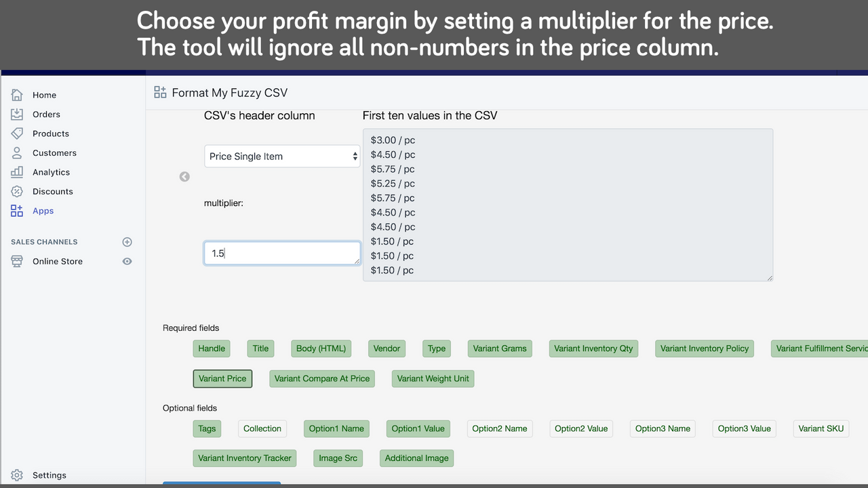This screenshot has height=488, width=868.
Task: Toggle the Option2 Name optional field
Action: 499,428
